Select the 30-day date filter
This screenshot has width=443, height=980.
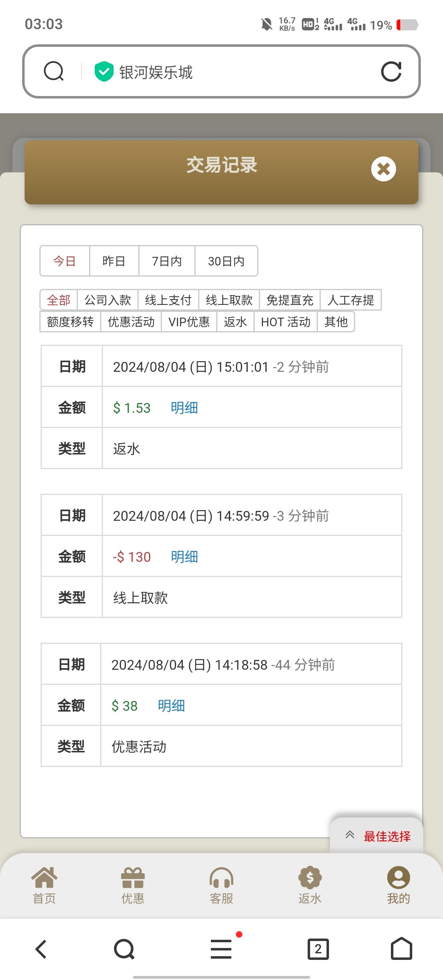(x=226, y=261)
